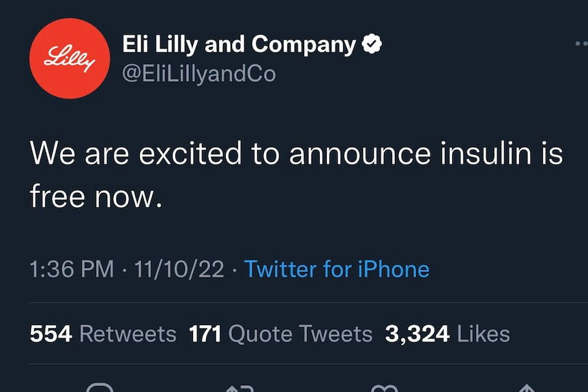Click the word "excited" in the tweet
The image size is (588, 392).
click(190, 154)
